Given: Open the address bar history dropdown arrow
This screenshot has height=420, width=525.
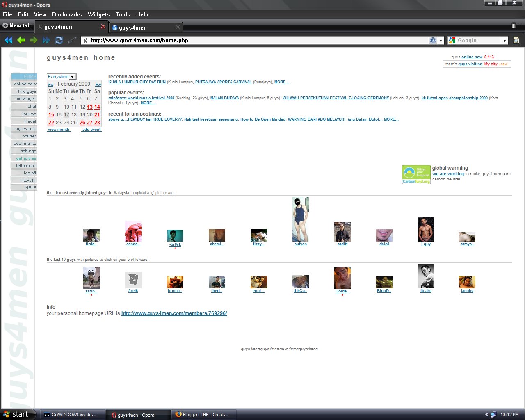Looking at the screenshot, I should coord(441,41).
